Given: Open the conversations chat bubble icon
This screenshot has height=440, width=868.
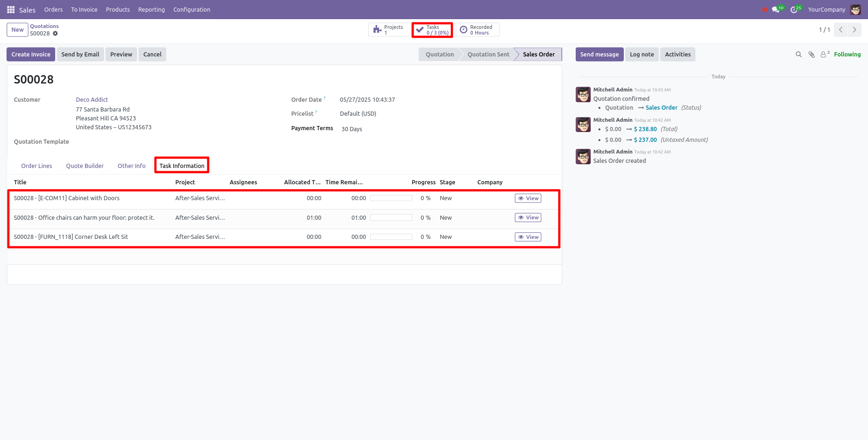Looking at the screenshot, I should point(776,9).
